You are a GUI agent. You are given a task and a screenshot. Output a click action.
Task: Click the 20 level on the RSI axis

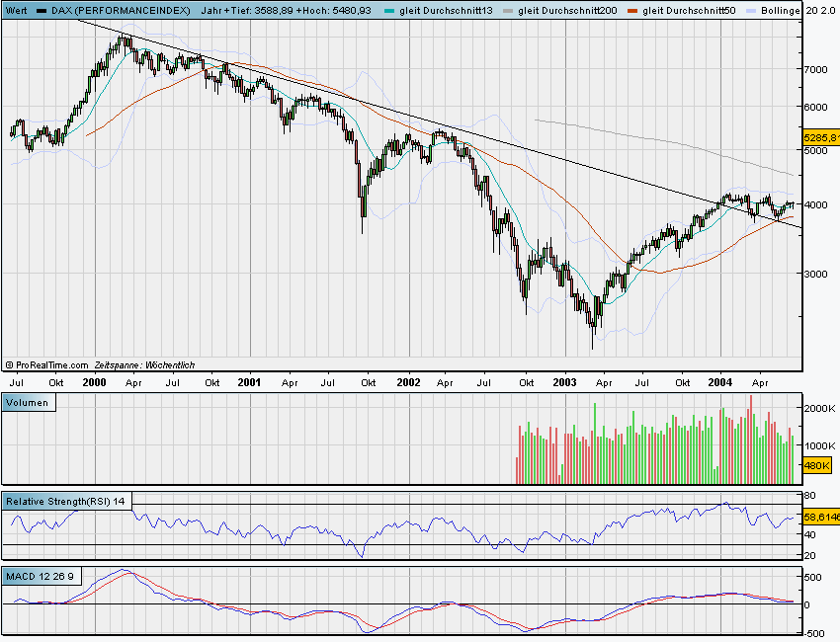[809, 556]
